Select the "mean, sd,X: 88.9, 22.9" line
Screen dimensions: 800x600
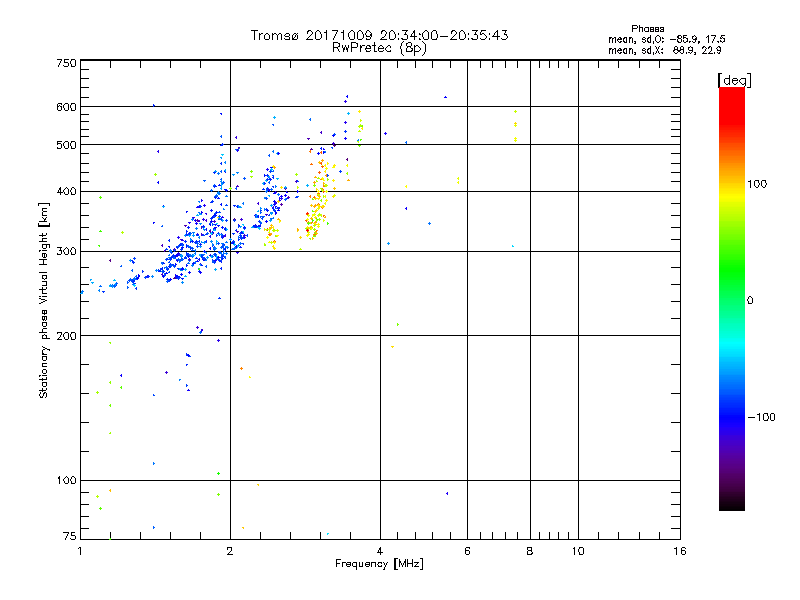click(664, 50)
